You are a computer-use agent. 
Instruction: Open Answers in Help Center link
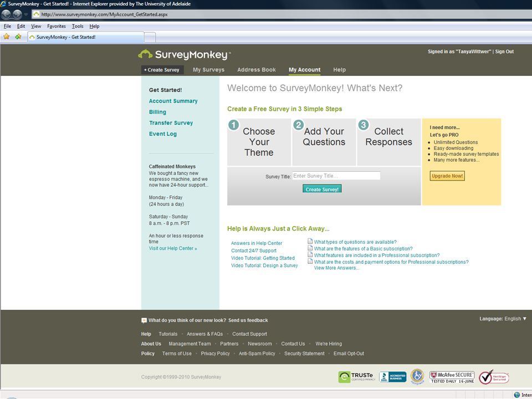click(x=257, y=243)
